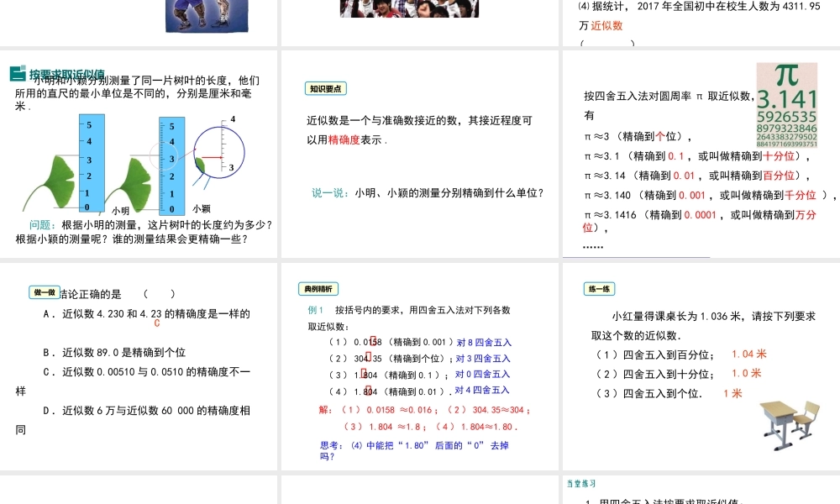This screenshot has height=504, width=840.
Task: Open the π approximation slide
Action: (701, 154)
